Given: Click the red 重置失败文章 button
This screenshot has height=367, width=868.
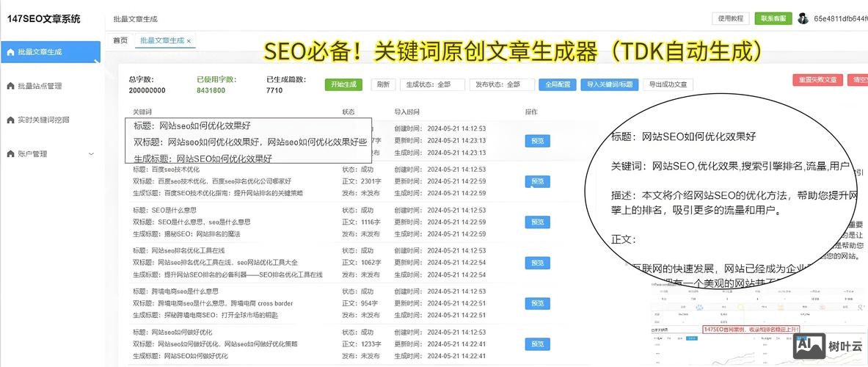Looking at the screenshot, I should point(817,80).
